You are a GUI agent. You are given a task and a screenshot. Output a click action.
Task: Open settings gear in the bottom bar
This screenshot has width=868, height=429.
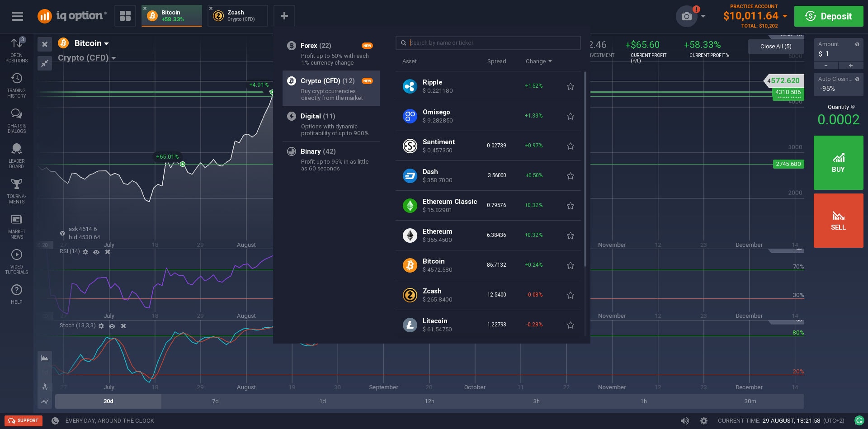click(x=704, y=421)
